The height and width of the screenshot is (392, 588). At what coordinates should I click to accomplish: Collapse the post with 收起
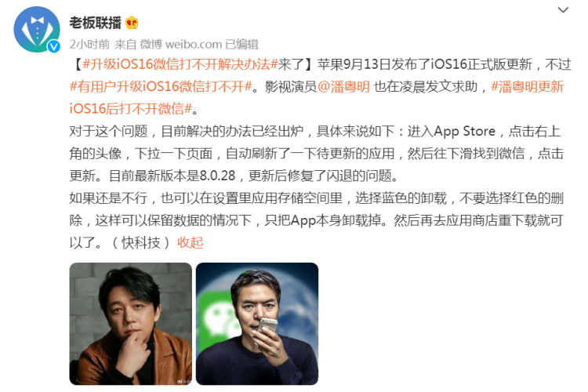tap(191, 242)
